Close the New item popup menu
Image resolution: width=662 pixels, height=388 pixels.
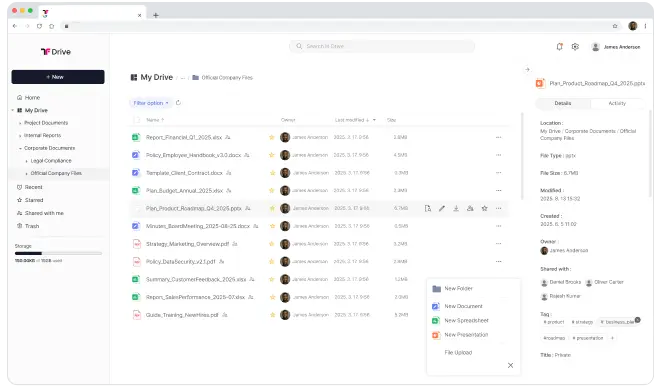point(510,365)
